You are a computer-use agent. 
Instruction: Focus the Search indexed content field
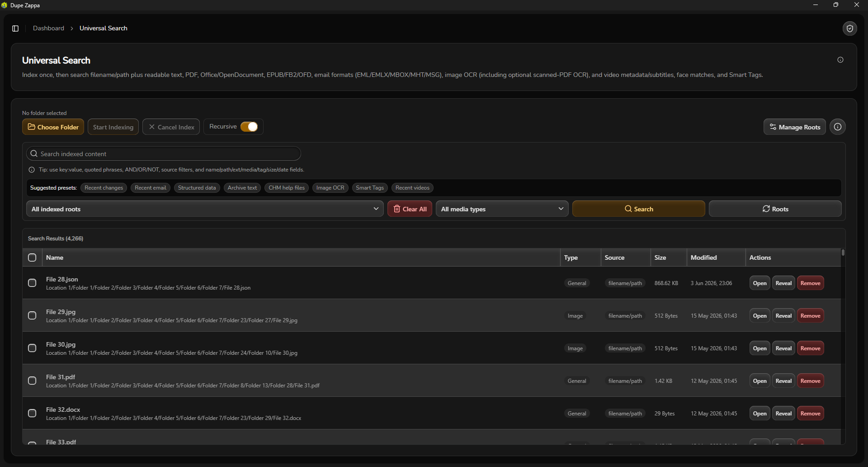[164, 154]
